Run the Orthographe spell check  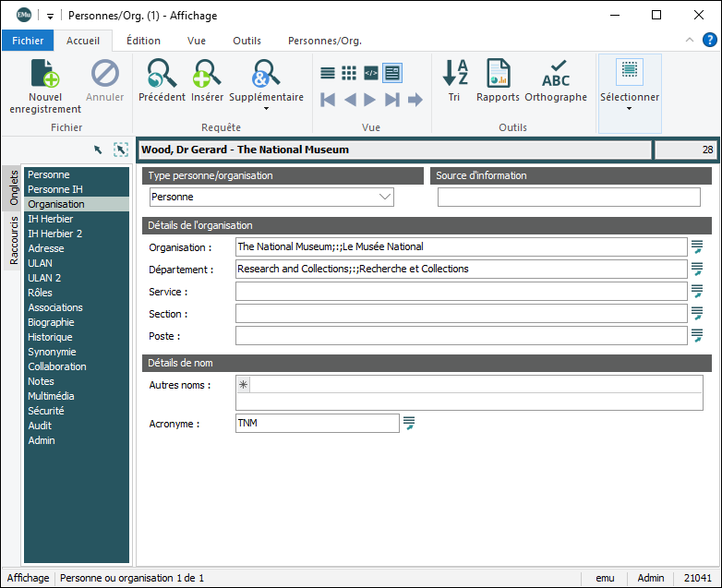556,74
